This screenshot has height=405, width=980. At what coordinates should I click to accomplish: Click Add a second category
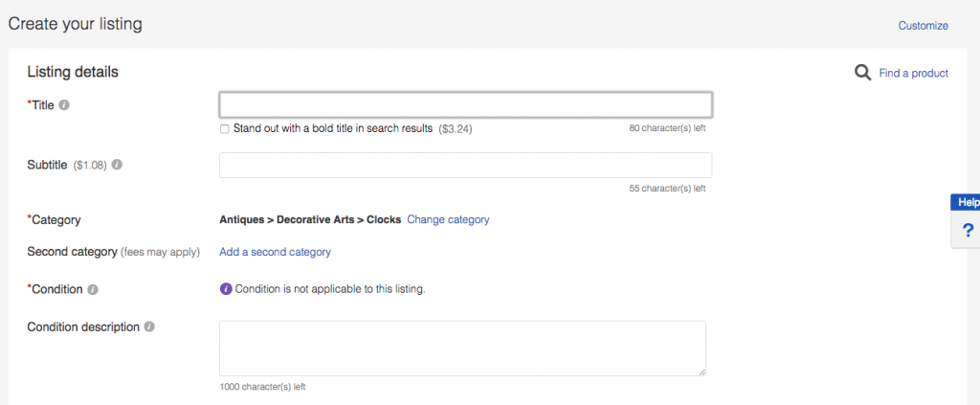tap(275, 252)
